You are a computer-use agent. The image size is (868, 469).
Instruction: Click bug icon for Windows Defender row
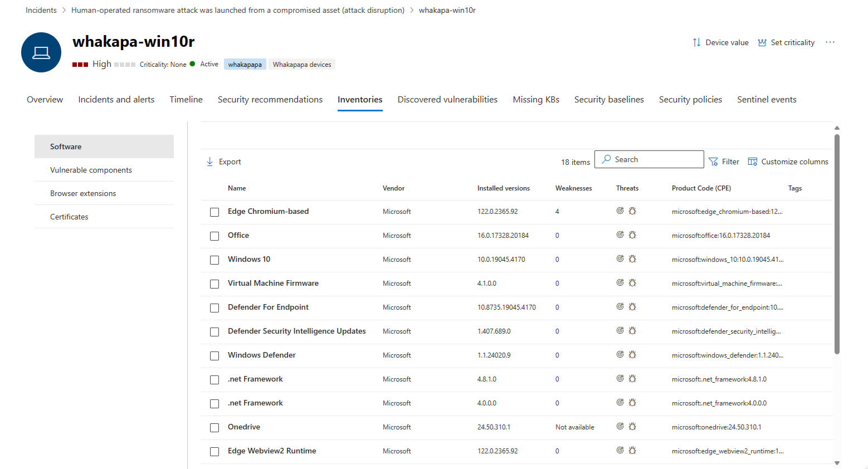pyautogui.click(x=632, y=355)
